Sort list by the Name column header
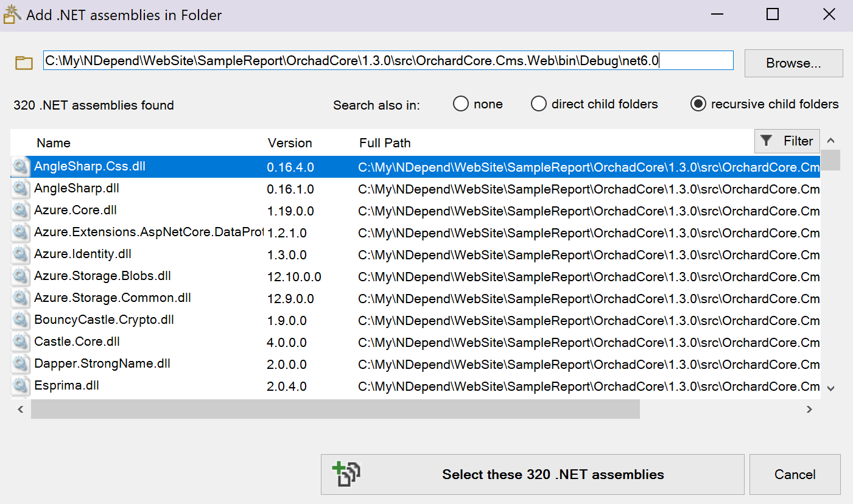853x504 pixels. point(54,143)
